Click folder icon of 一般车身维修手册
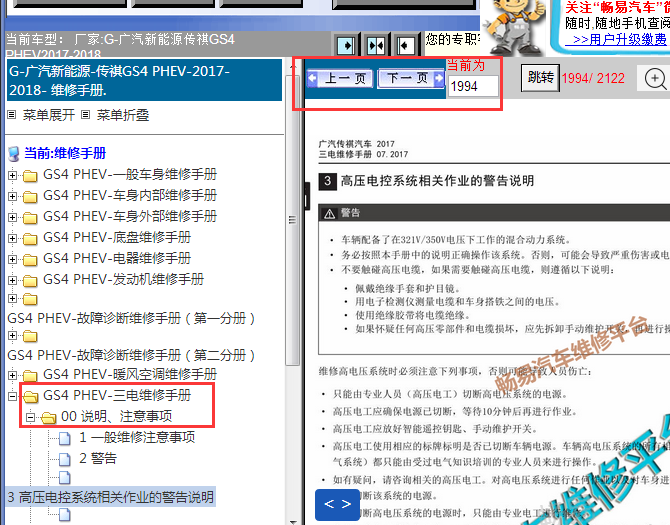Screen dimensions: 670x525 click(x=29, y=176)
